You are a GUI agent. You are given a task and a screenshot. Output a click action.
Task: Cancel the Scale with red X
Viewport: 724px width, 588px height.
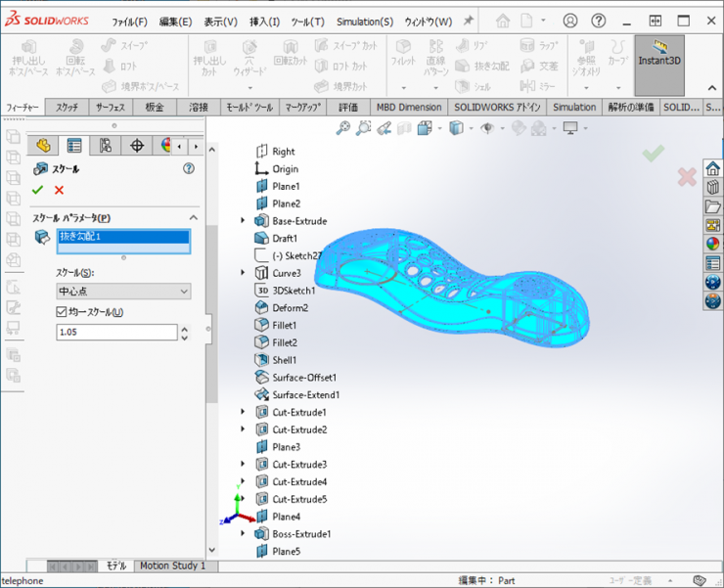click(60, 190)
